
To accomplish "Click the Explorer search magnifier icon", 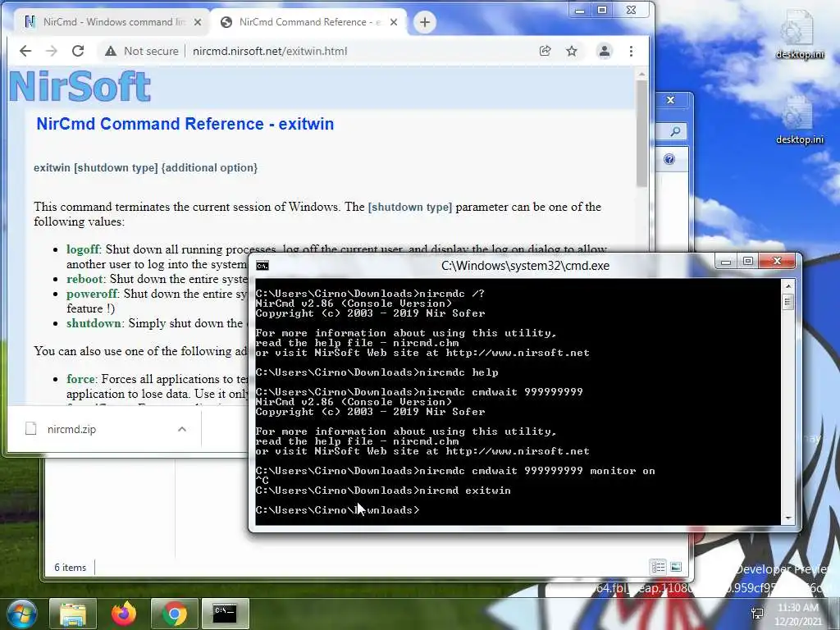I will click(676, 131).
